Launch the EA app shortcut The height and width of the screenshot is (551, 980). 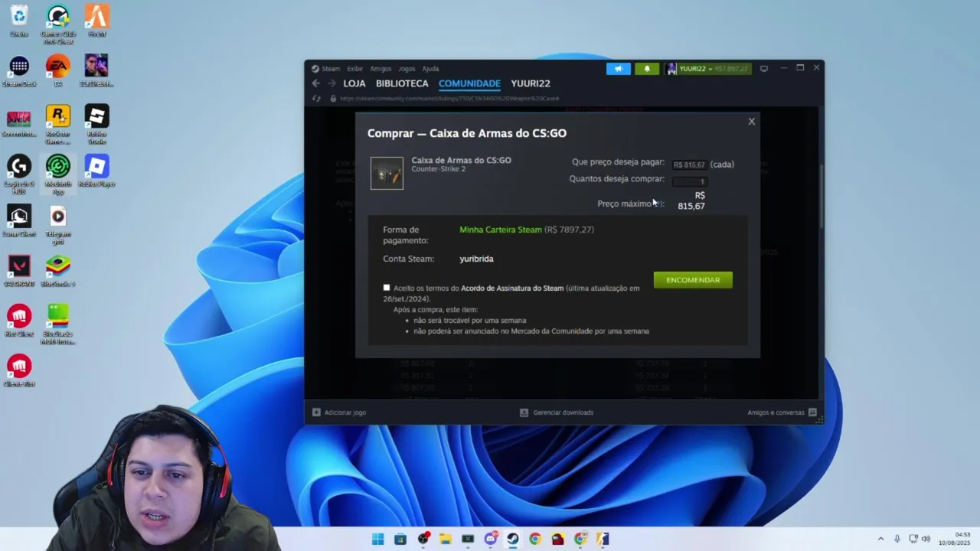click(x=57, y=70)
